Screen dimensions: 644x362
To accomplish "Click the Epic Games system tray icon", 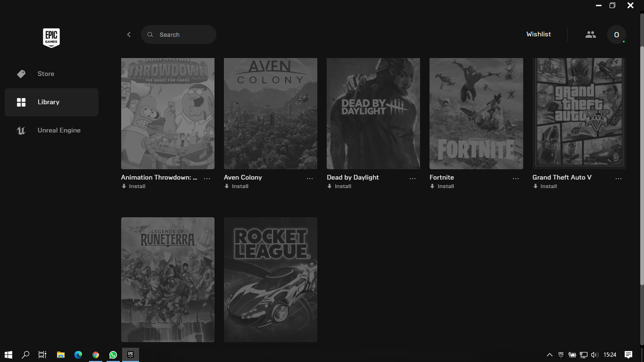I will pyautogui.click(x=561, y=354).
